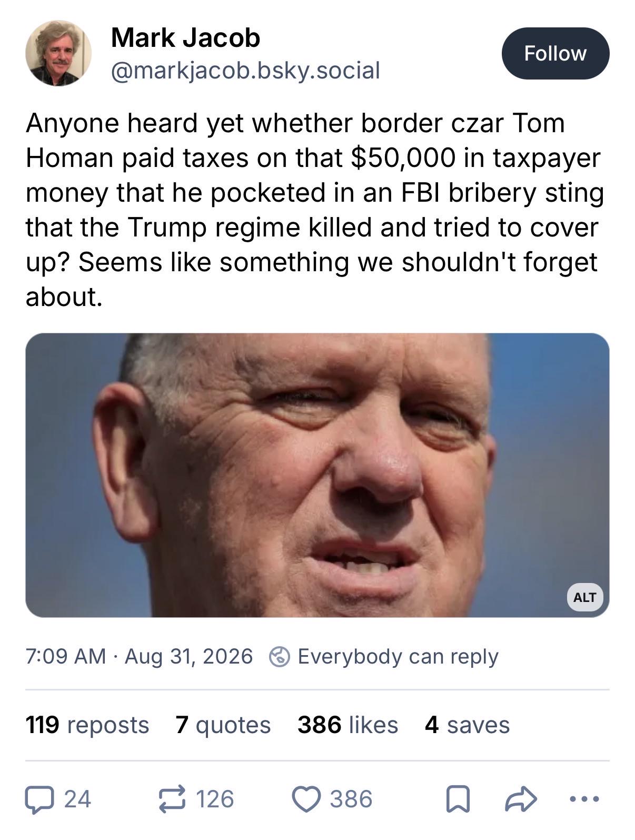Follow Mark Jacob
Image resolution: width=635 pixels, height=840 pixels.
coord(555,53)
